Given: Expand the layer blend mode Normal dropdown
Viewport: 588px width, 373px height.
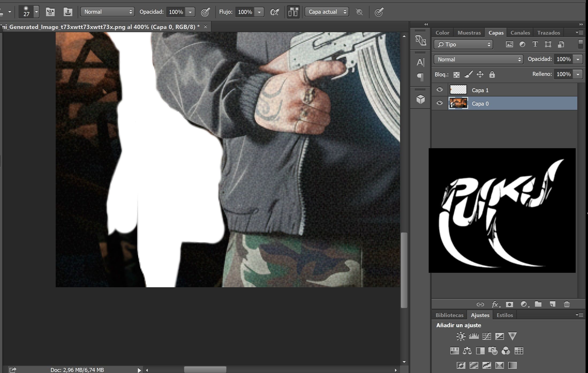Looking at the screenshot, I should [478, 59].
